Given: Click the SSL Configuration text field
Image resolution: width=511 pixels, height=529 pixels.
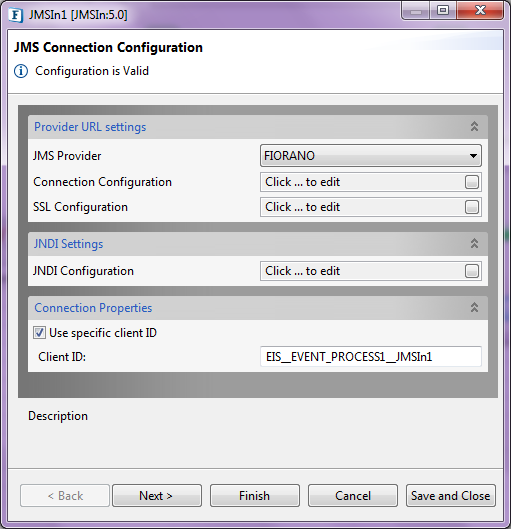Looking at the screenshot, I should click(x=363, y=207).
